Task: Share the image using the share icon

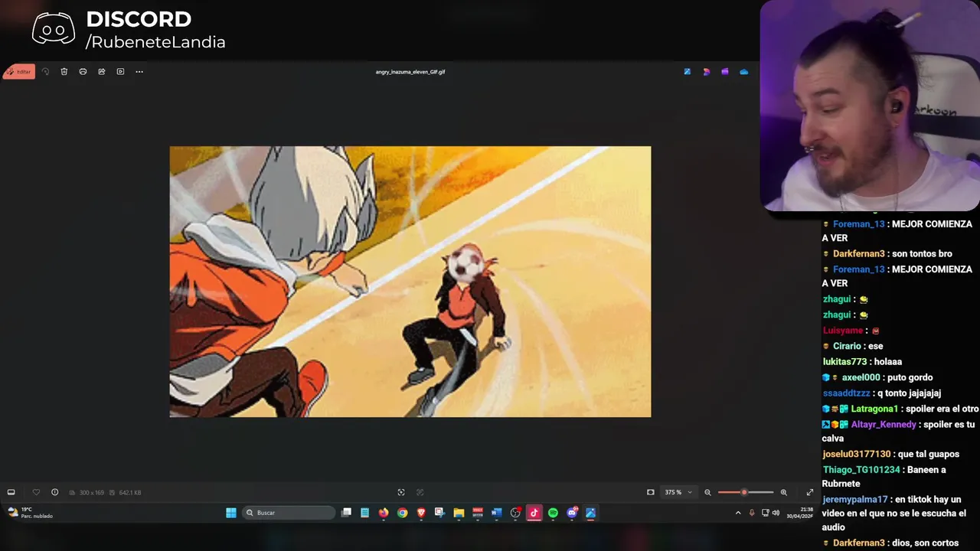Action: 102,72
